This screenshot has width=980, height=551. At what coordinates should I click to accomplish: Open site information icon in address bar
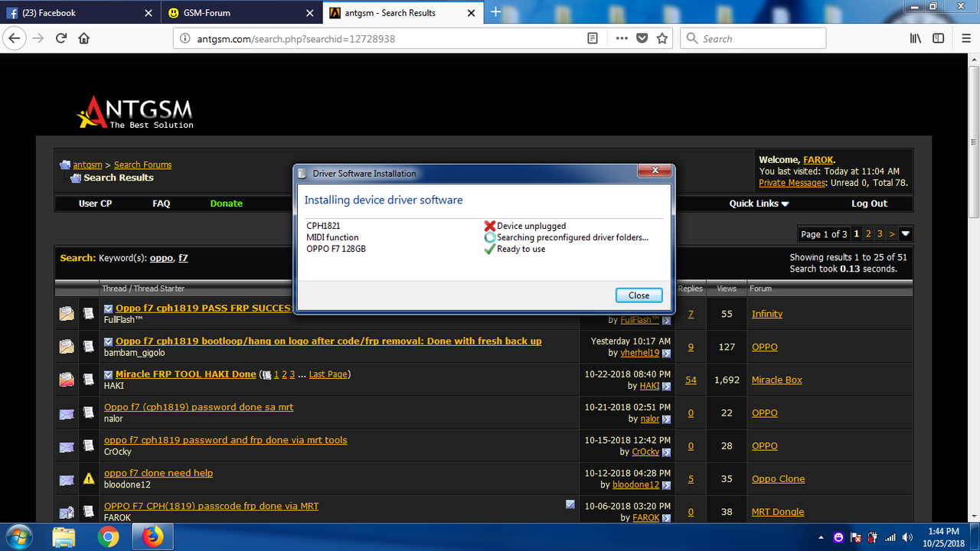[x=184, y=38]
